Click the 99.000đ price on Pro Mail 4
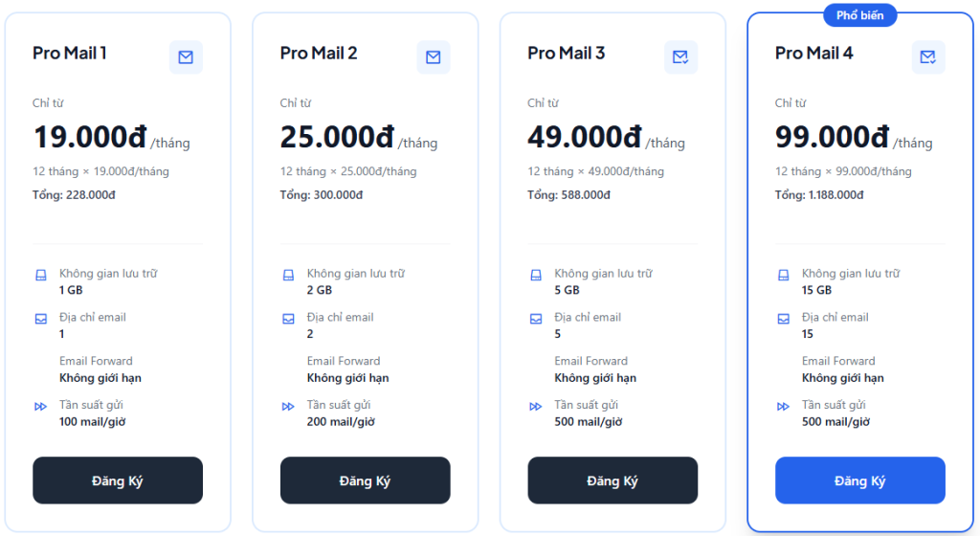The image size is (980, 536). 832,138
